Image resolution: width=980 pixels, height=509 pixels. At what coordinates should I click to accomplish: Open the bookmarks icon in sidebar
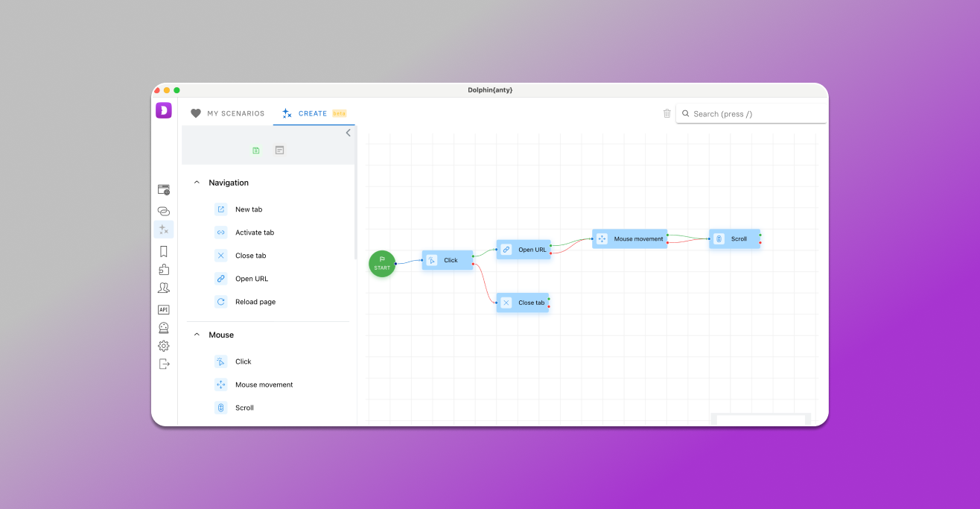click(164, 252)
